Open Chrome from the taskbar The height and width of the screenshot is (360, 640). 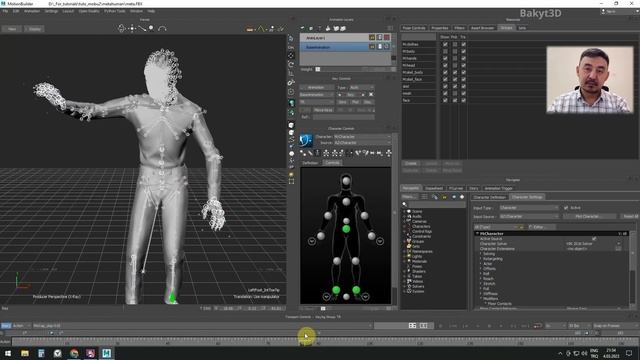coord(74,353)
